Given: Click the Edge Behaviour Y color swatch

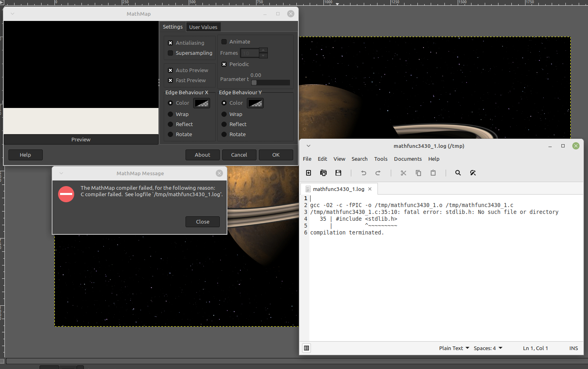Looking at the screenshot, I should pos(255,103).
